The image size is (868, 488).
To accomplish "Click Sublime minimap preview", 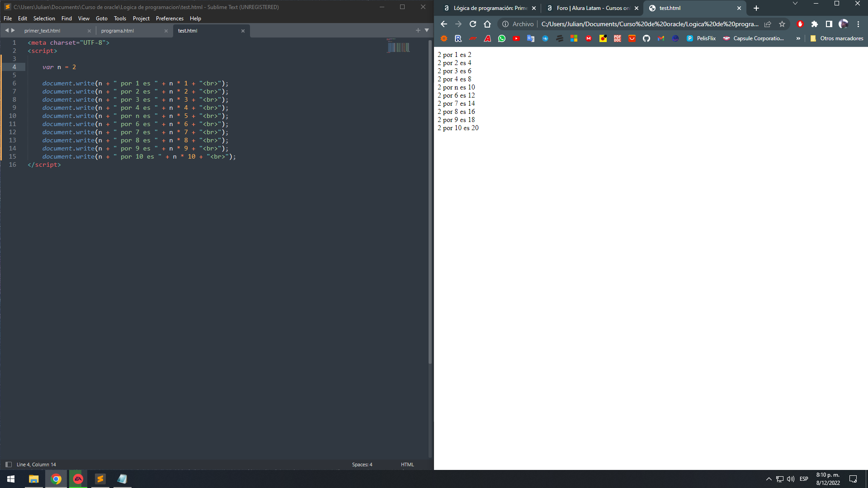I will [x=398, y=45].
